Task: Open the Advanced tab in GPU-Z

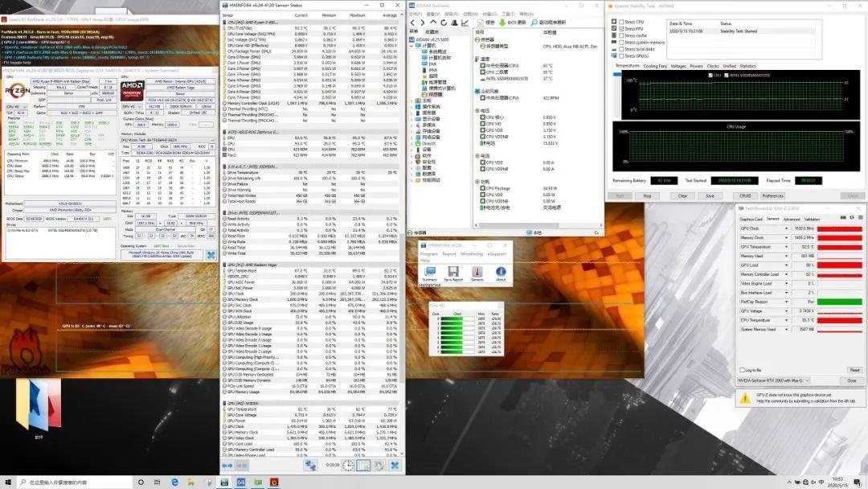Action: click(x=792, y=219)
